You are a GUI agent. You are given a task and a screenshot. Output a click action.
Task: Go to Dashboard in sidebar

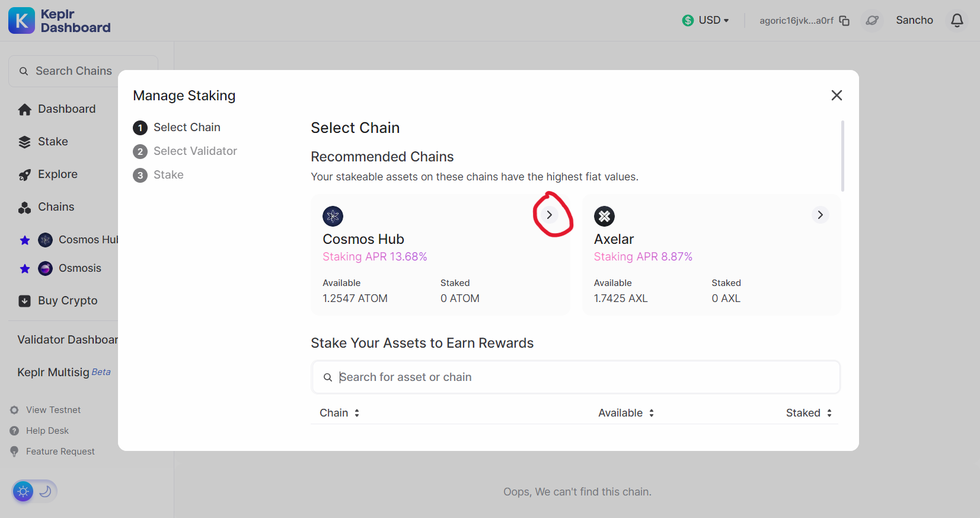66,109
